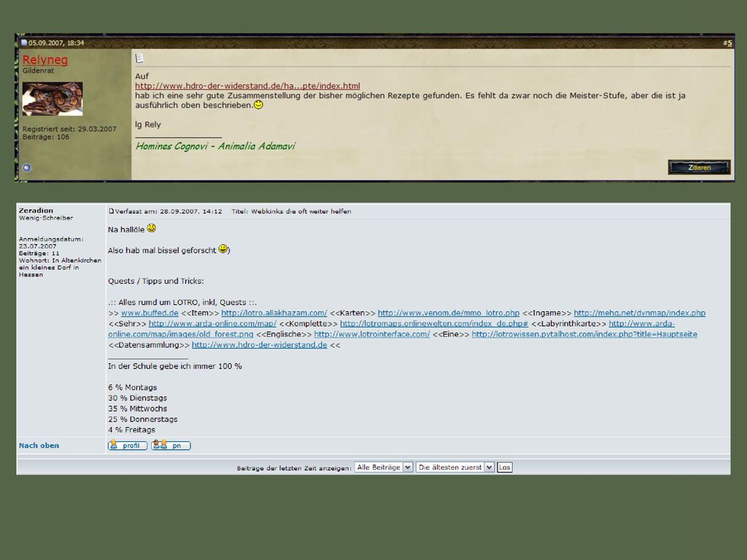Click the Zitieren quote button
Viewport: 747px width, 560px height.
coord(699,167)
